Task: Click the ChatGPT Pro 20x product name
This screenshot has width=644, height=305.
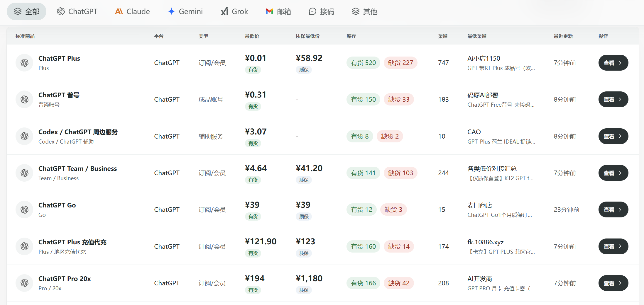Action: (65, 279)
